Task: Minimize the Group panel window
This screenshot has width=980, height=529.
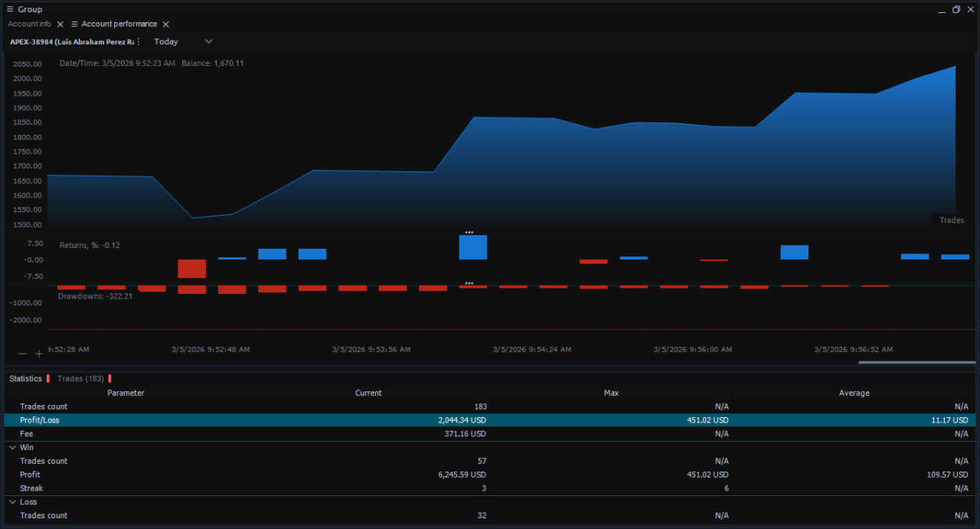Action: tap(941, 9)
